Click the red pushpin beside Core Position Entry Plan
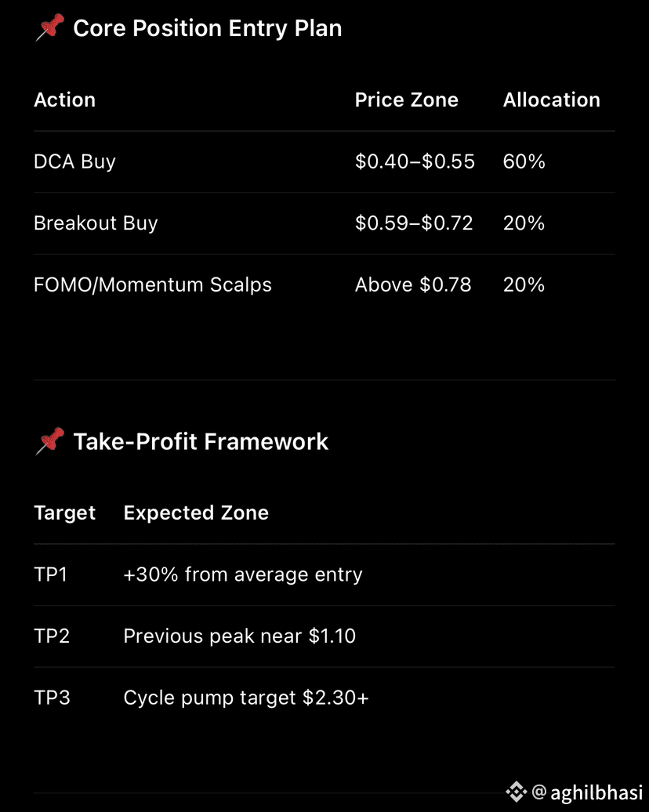649x812 pixels. point(49,27)
